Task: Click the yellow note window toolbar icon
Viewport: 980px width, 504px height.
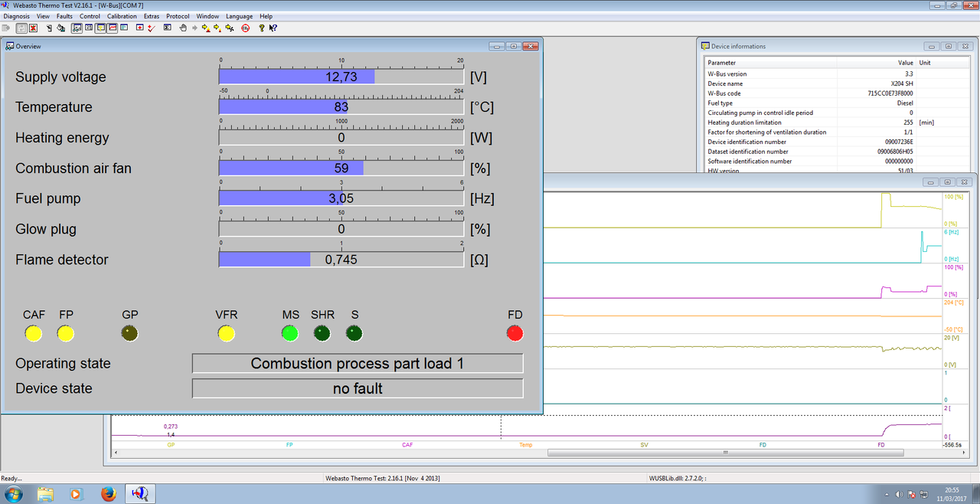Action: (100, 28)
